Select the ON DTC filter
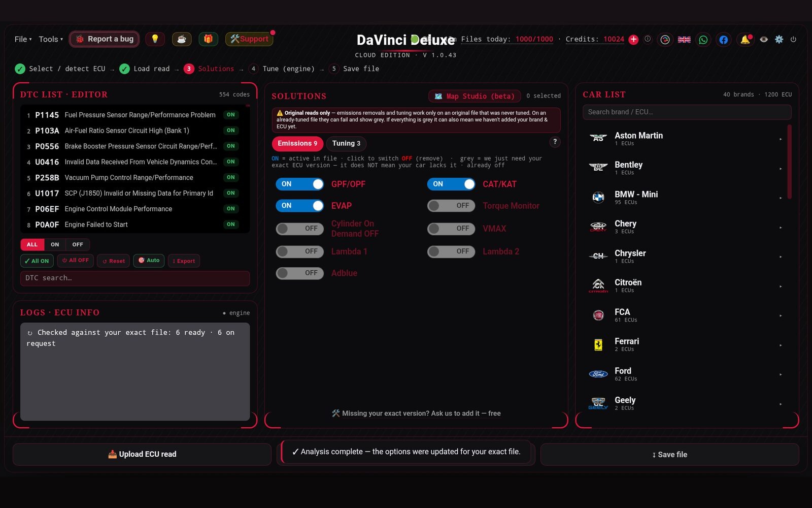812x508 pixels. click(55, 244)
